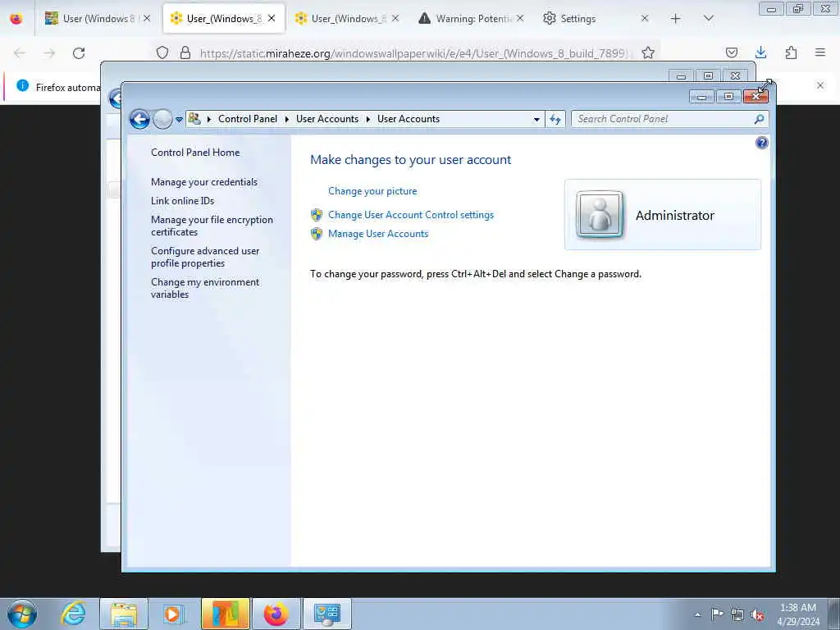Refresh the Control Panel address bar
The image size is (840, 630).
coord(555,120)
